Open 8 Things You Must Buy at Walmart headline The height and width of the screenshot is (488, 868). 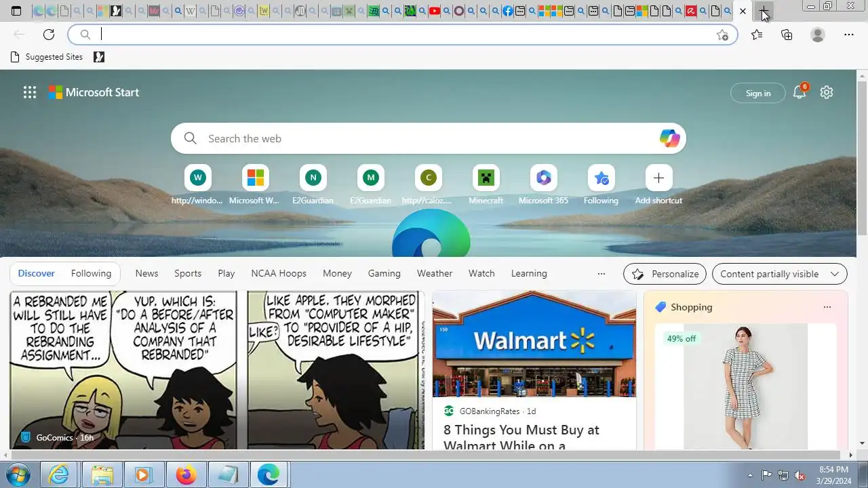click(521, 437)
